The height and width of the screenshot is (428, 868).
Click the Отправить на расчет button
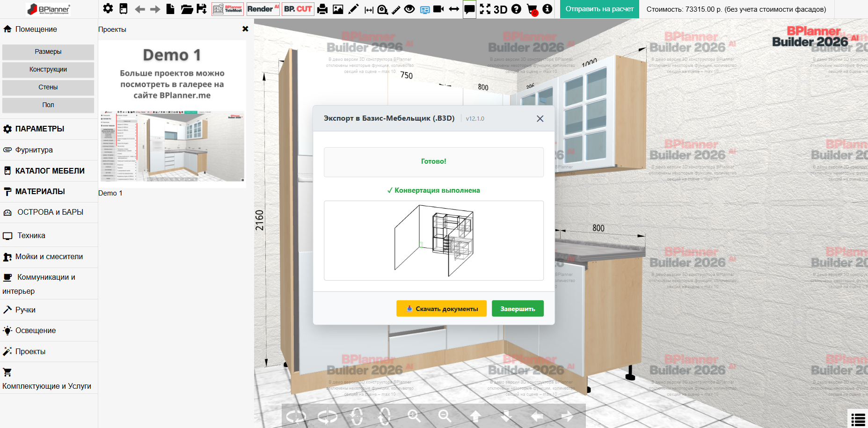click(599, 9)
